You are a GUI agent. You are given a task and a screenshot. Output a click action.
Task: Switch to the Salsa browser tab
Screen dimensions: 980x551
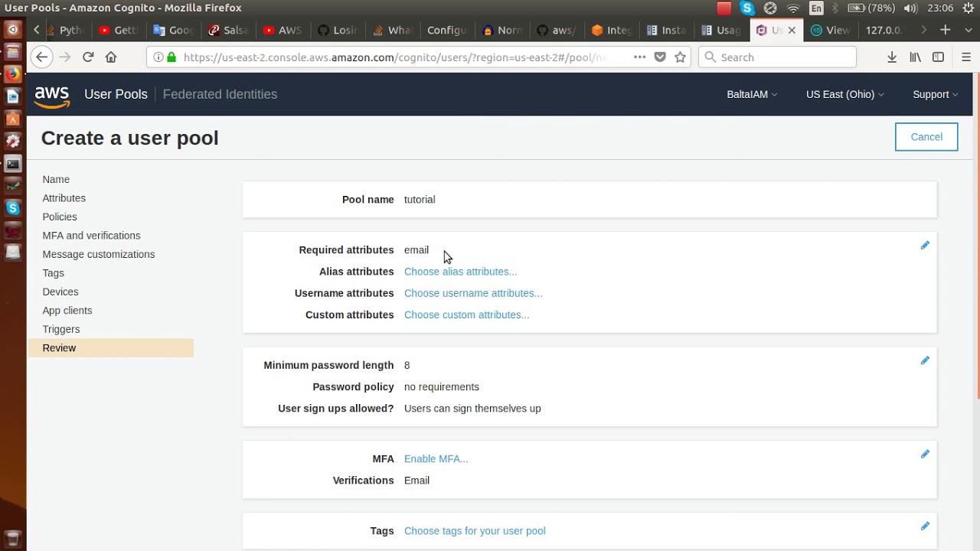227,30
